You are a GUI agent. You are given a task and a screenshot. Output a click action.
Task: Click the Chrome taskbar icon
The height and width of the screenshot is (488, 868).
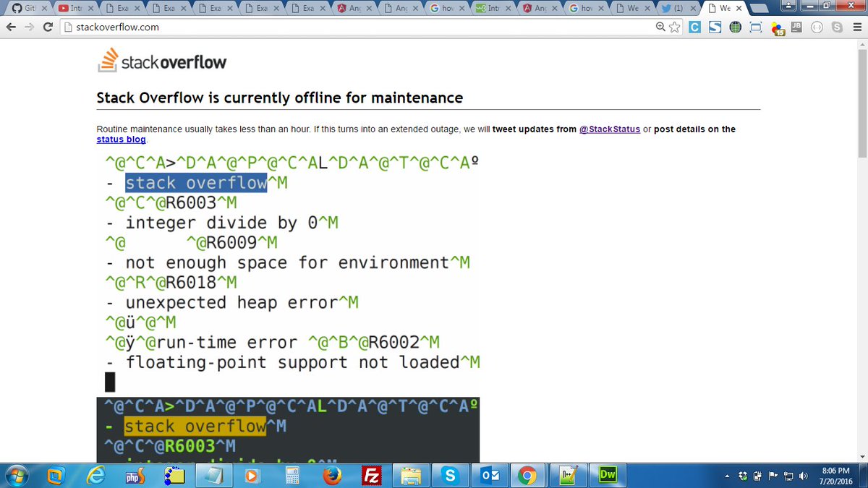tap(528, 476)
